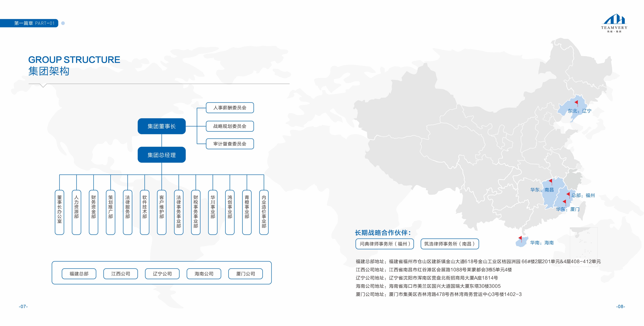Screen dimensions: 644x326
Task: Click the GROUP STRUCTURE heading
Action: [74, 60]
